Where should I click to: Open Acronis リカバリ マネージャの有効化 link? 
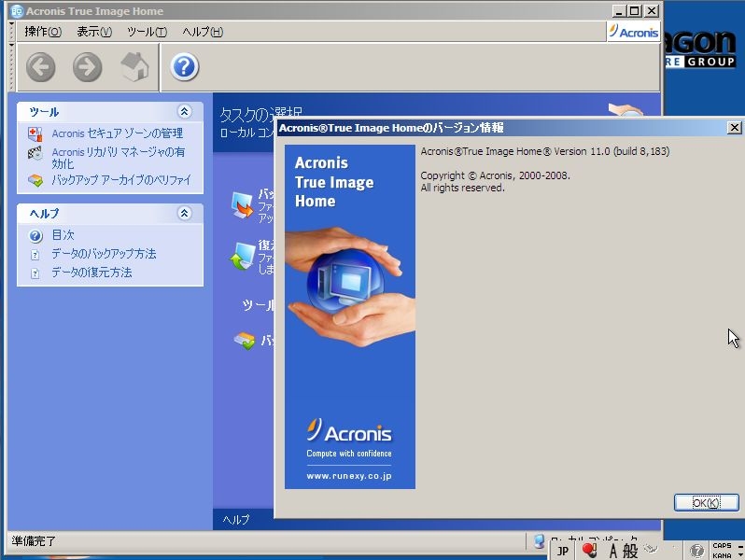[x=119, y=158]
